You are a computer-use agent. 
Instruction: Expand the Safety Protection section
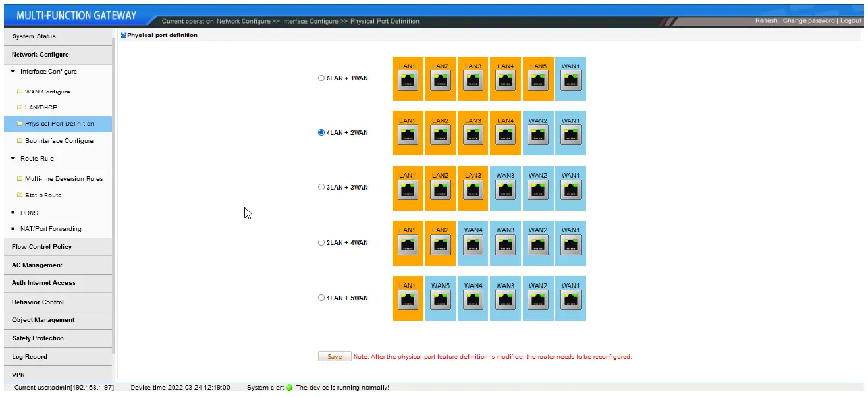pos(57,338)
